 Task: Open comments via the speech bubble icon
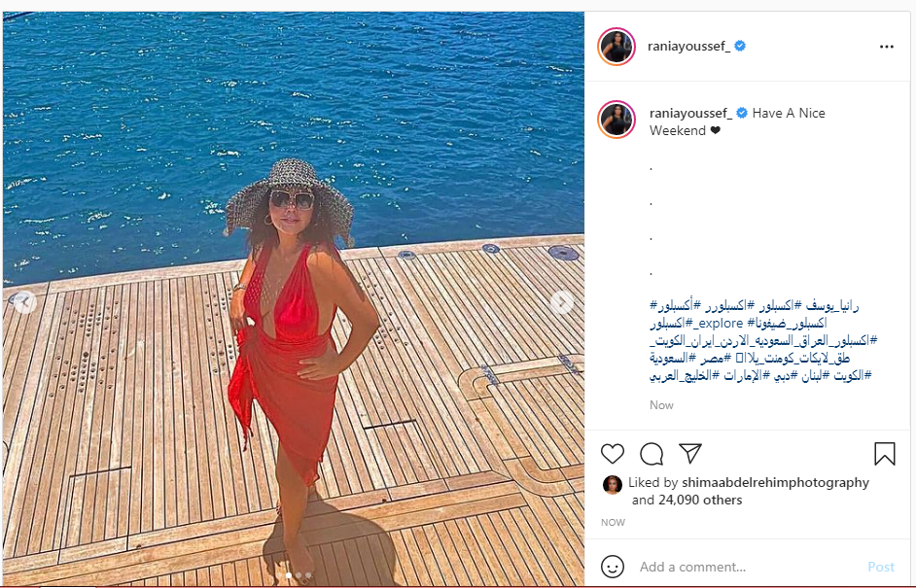(x=652, y=454)
